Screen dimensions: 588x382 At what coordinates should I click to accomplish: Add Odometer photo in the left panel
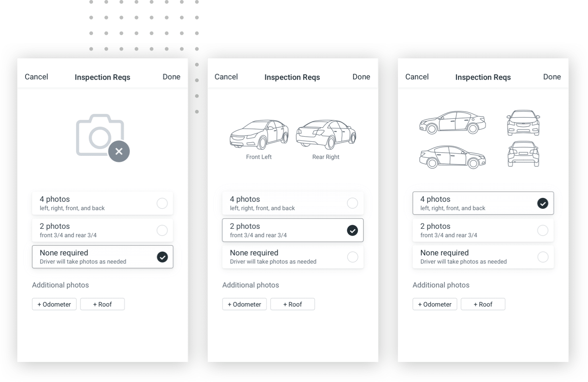(54, 304)
